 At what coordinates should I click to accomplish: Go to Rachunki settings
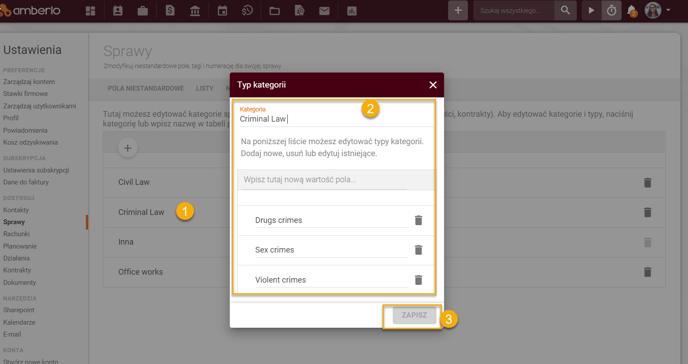point(16,234)
